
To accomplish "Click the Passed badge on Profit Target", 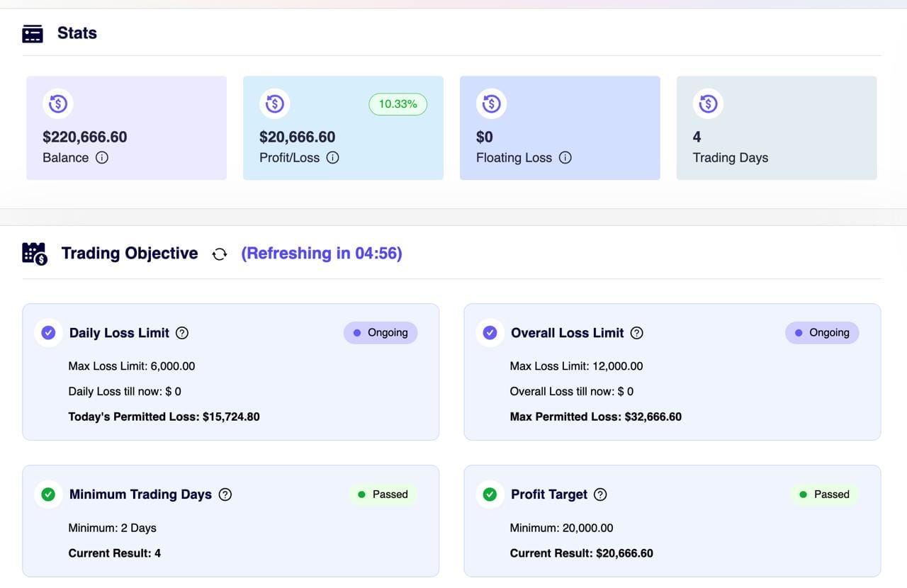I will pyautogui.click(x=823, y=494).
